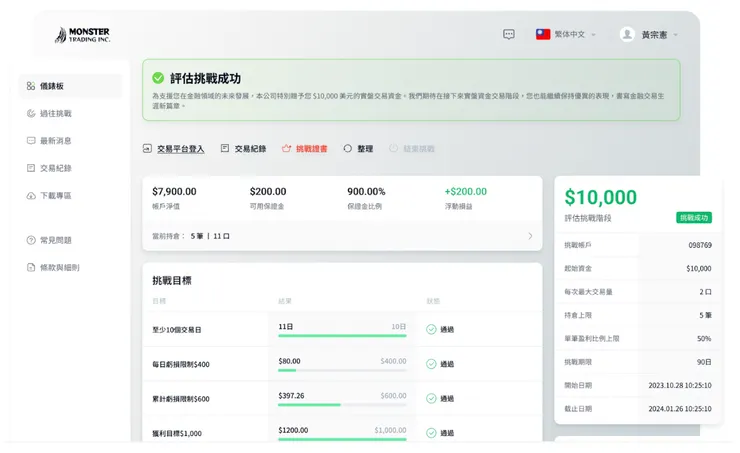The height and width of the screenshot is (453, 740).
Task: Click the passed check icon for 每日虧損限制$400
Action: tap(431, 364)
